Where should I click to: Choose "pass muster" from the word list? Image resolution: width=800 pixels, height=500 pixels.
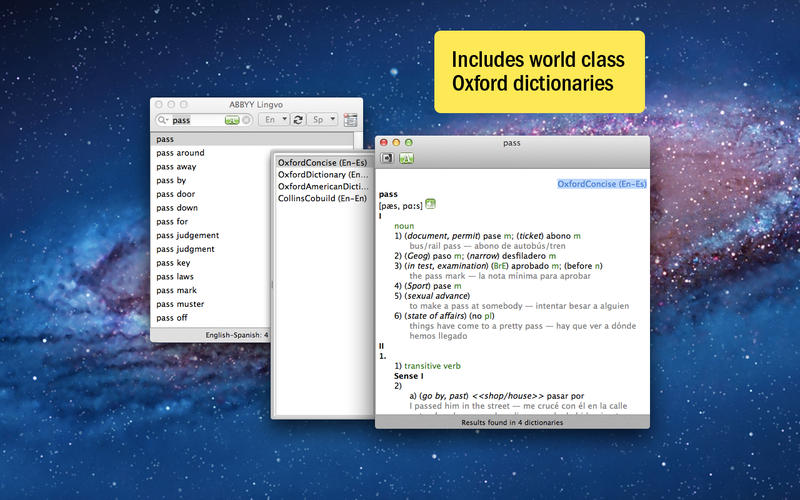pos(180,304)
